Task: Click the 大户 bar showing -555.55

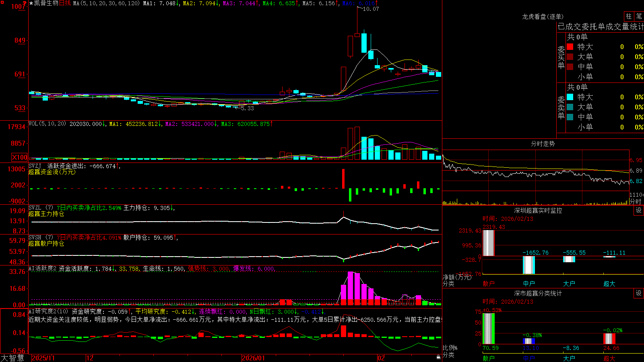Action: 569,259
